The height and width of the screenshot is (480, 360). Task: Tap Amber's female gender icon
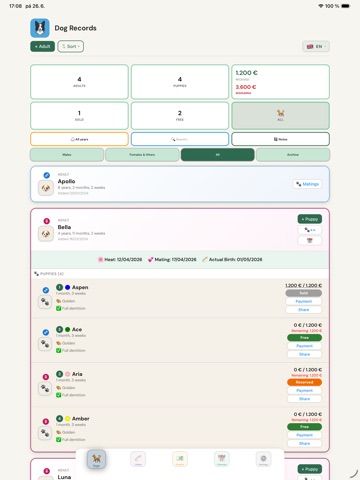[46, 421]
